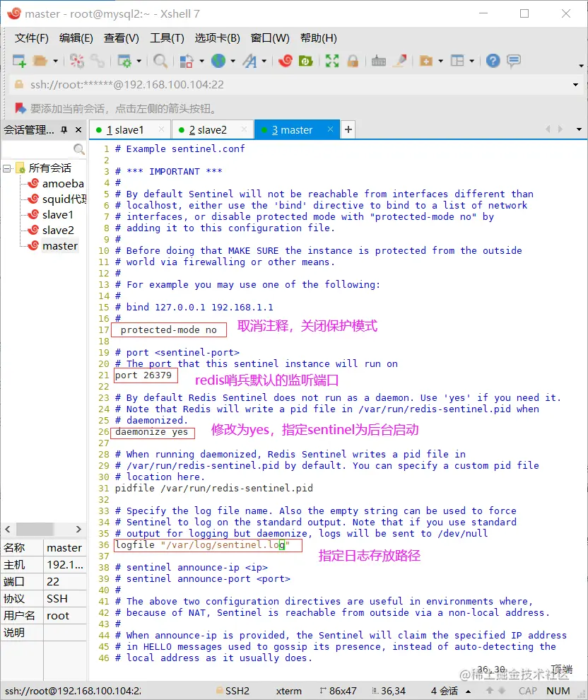This screenshot has height=700, width=588.
Task: Click the color scheme toolbar icon
Action: tap(187, 61)
